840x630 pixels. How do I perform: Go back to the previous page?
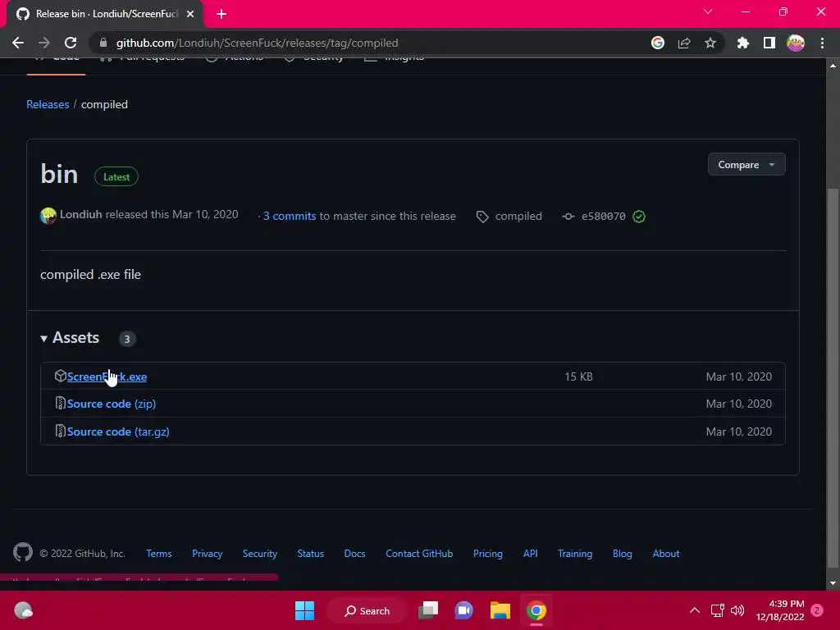pyautogui.click(x=18, y=43)
